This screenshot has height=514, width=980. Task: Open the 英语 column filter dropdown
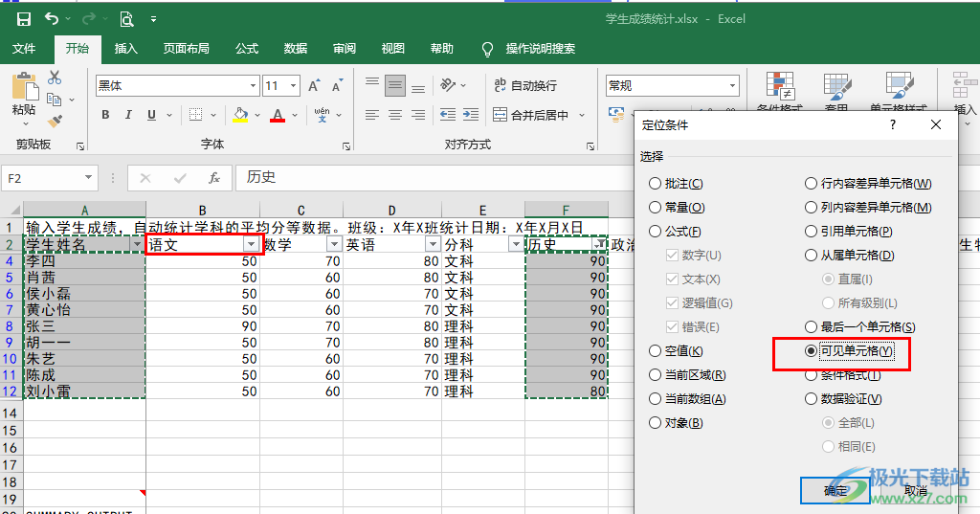(x=433, y=244)
